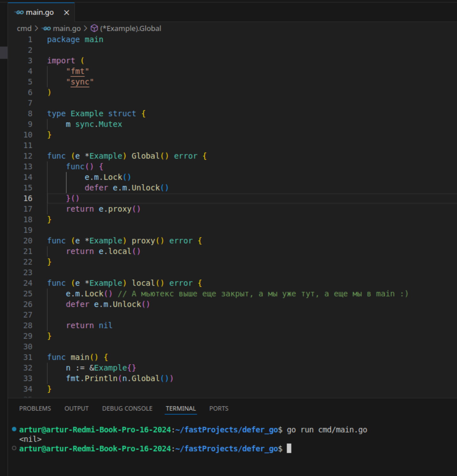This screenshot has width=457, height=476.
Task: Click the blue command status dot in terminal
Action: [14, 429]
